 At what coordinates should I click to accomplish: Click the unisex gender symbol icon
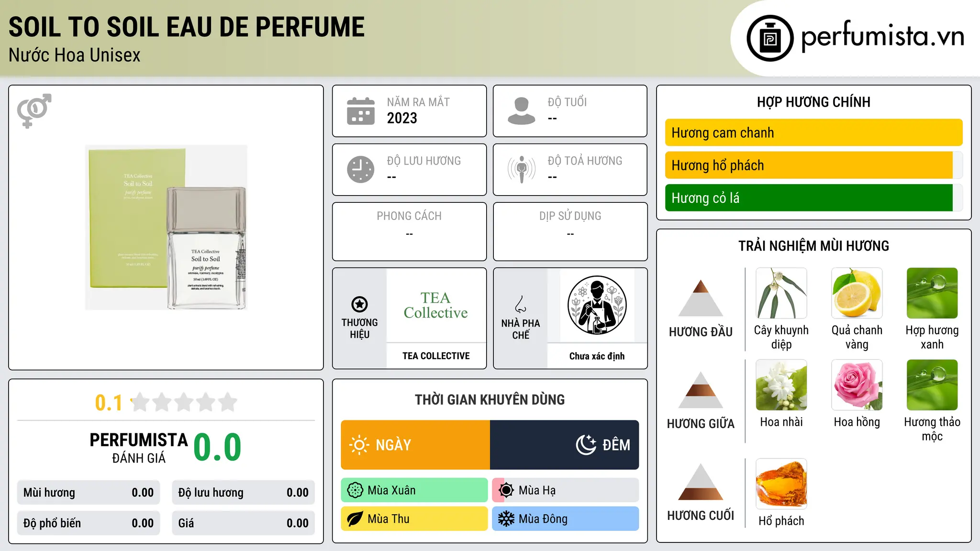[34, 110]
